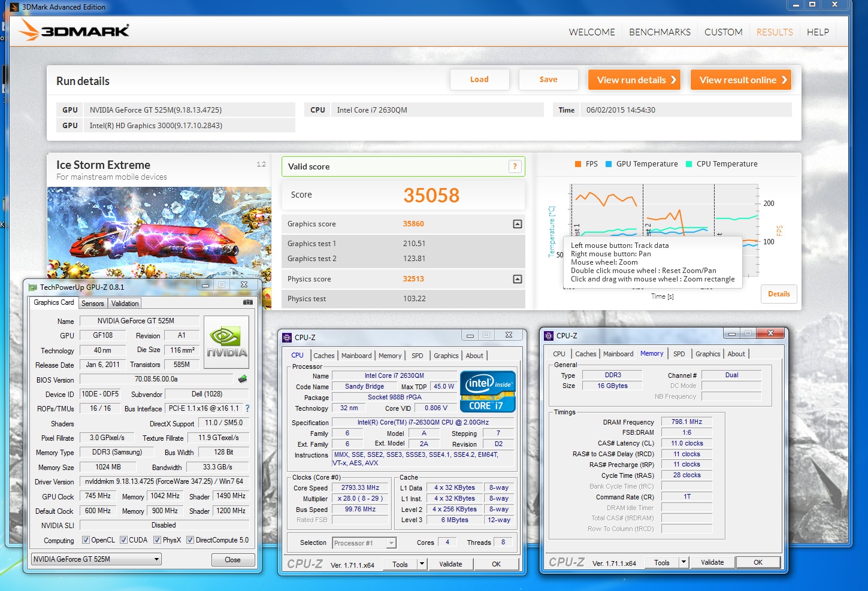This screenshot has width=868, height=591.
Task: Click the Load button in Run details
Action: pos(479,80)
